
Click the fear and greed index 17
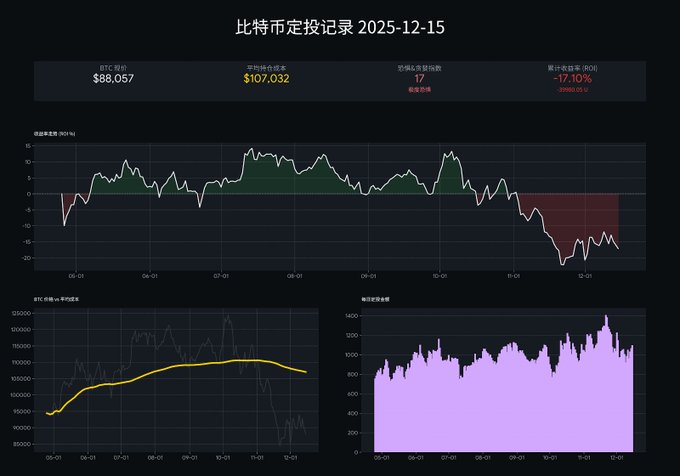click(x=420, y=78)
